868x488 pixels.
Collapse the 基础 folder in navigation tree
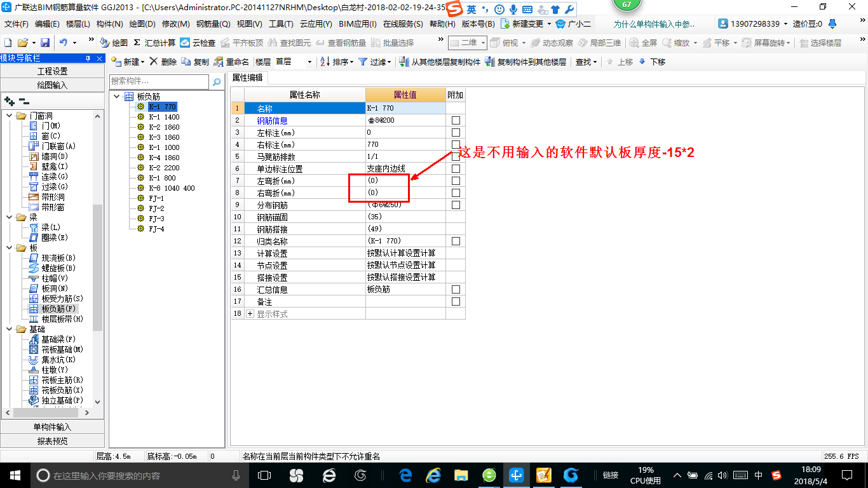click(10, 329)
